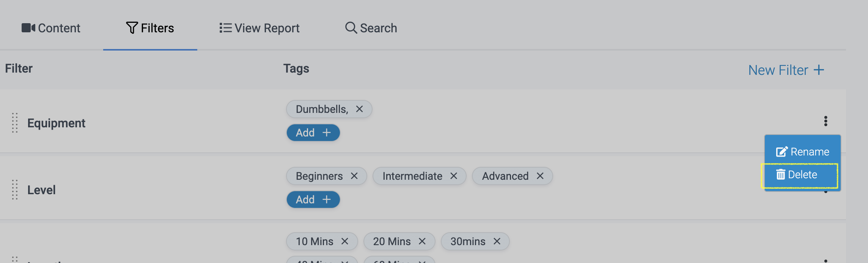
Task: Select the Filters tab
Action: 150,28
